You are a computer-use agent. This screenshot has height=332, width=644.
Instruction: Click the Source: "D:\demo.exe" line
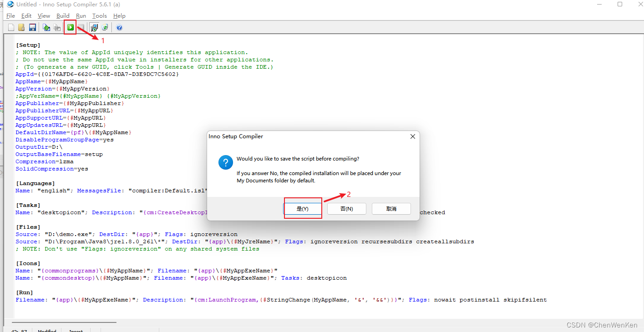pos(127,234)
